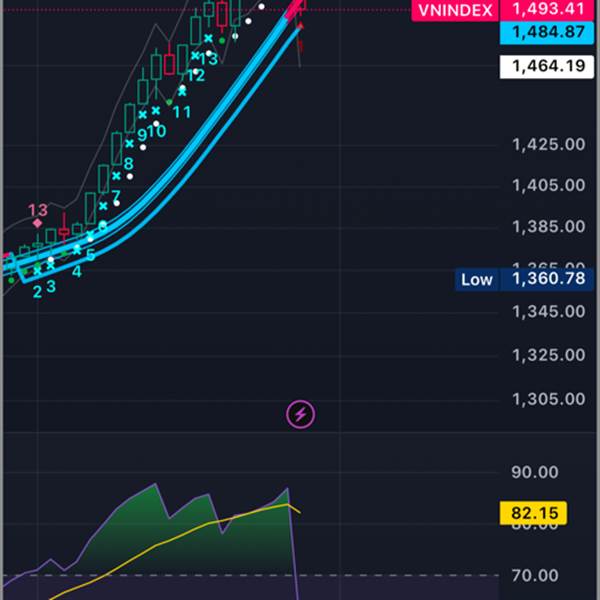Click the cyan 8 countdown label

coord(128,164)
